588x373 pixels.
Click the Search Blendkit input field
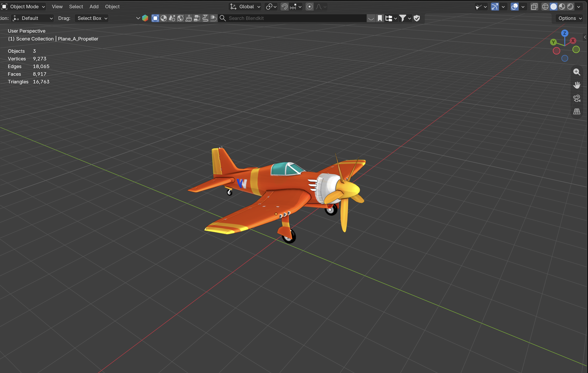[x=292, y=18]
